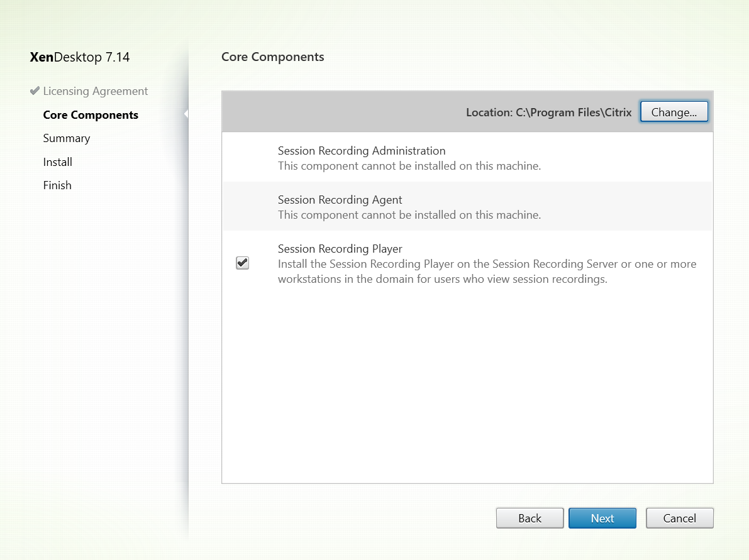The width and height of the screenshot is (749, 560).
Task: Click the Session Recording Agent title
Action: click(340, 200)
